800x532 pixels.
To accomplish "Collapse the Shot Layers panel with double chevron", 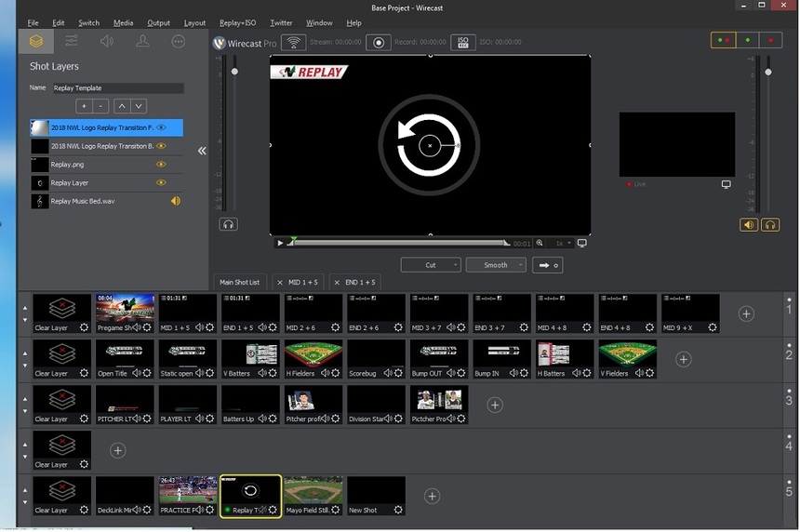I will (202, 151).
